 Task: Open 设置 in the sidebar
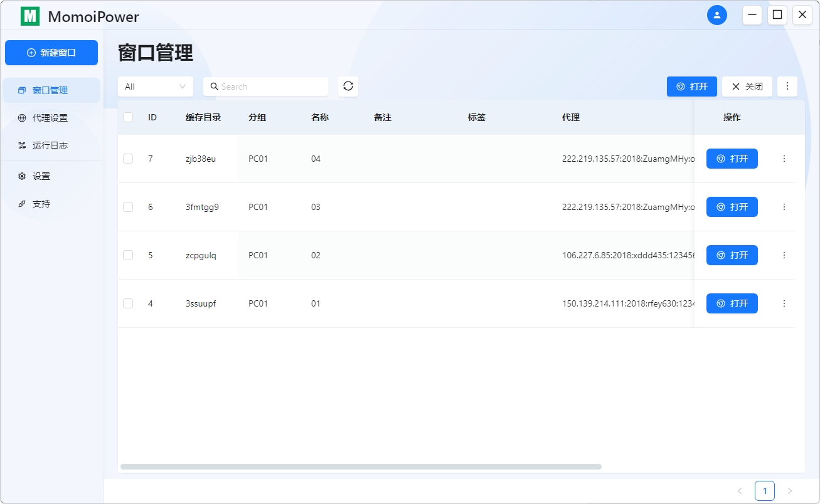[x=41, y=176]
